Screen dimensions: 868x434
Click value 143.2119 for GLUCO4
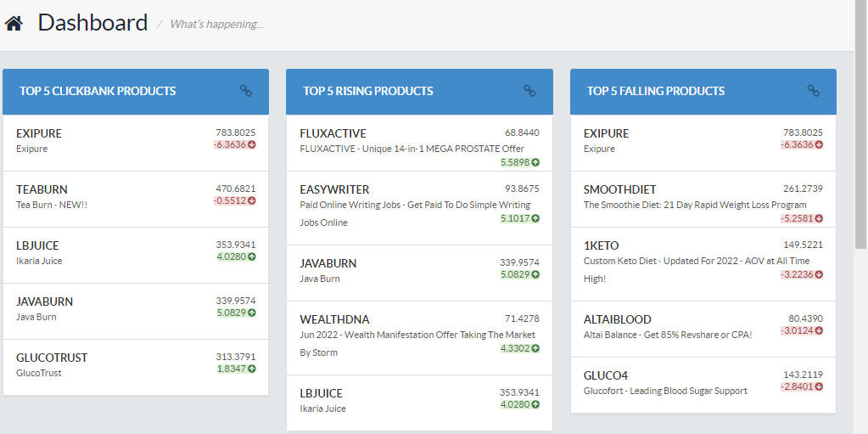click(803, 375)
